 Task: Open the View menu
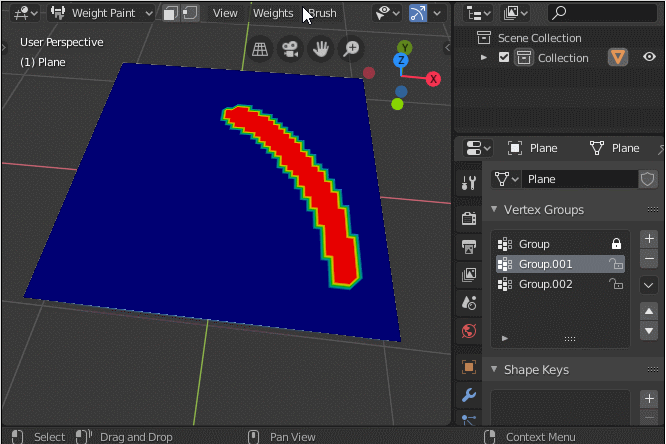coord(225,13)
